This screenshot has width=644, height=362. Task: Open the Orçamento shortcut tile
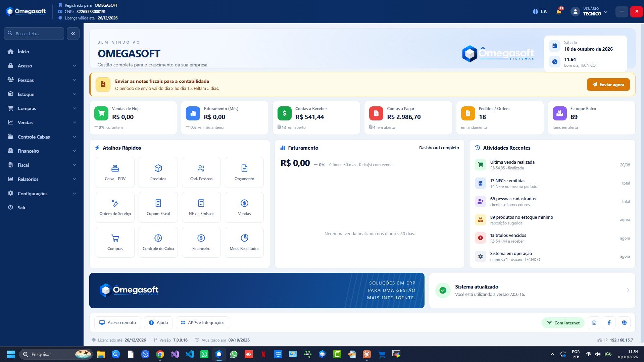pos(244,172)
